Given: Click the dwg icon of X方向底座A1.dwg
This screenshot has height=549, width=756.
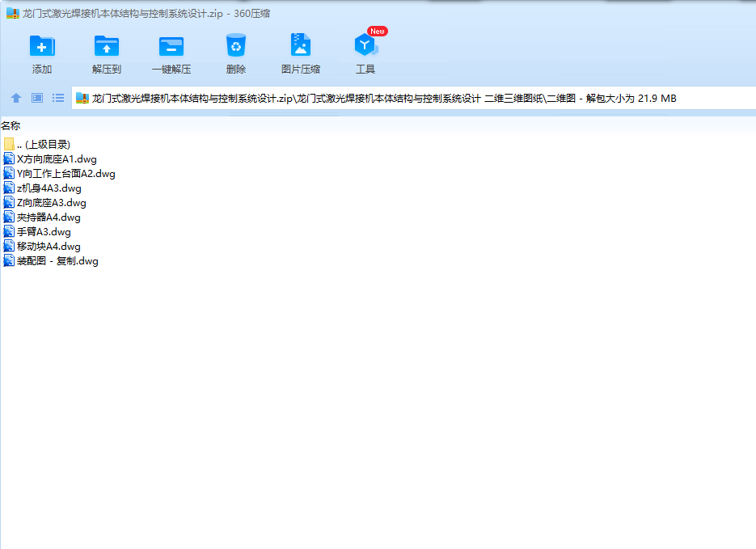Looking at the screenshot, I should [x=9, y=159].
